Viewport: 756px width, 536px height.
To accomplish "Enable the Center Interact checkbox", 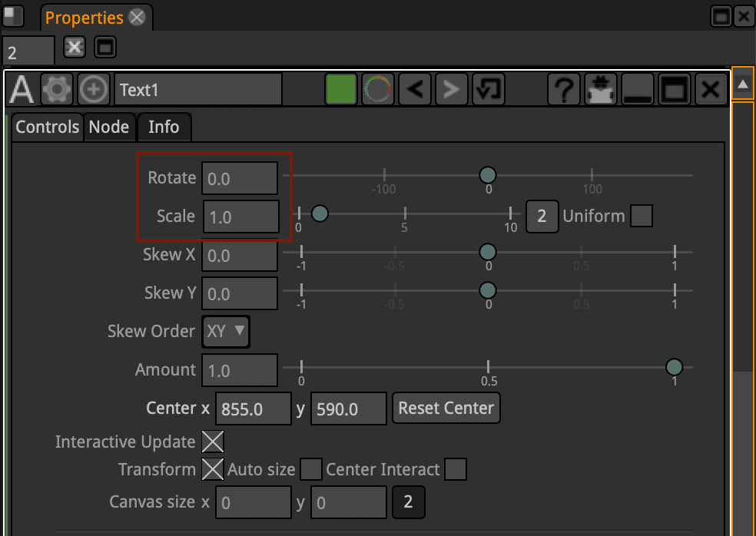I will (x=456, y=469).
